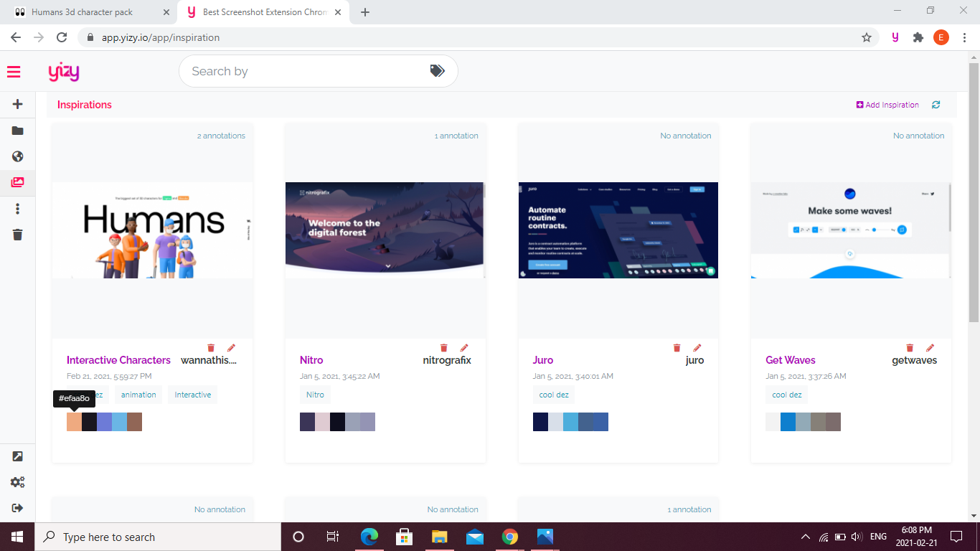Click the 2 annotations label
Screen dimensions: 980x551
(221, 136)
